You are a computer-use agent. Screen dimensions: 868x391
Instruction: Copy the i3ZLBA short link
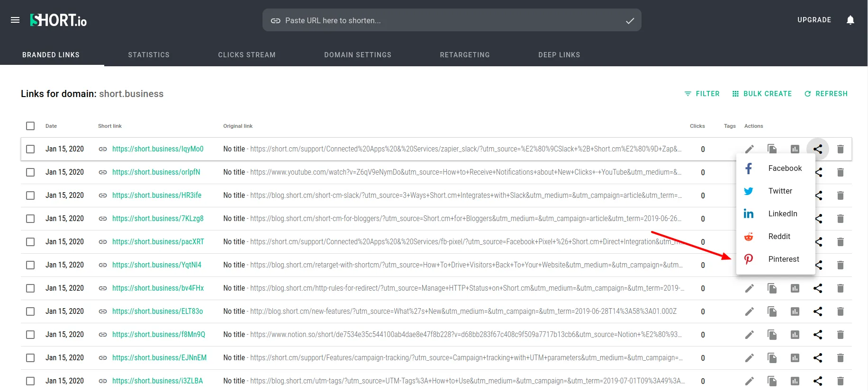772,381
